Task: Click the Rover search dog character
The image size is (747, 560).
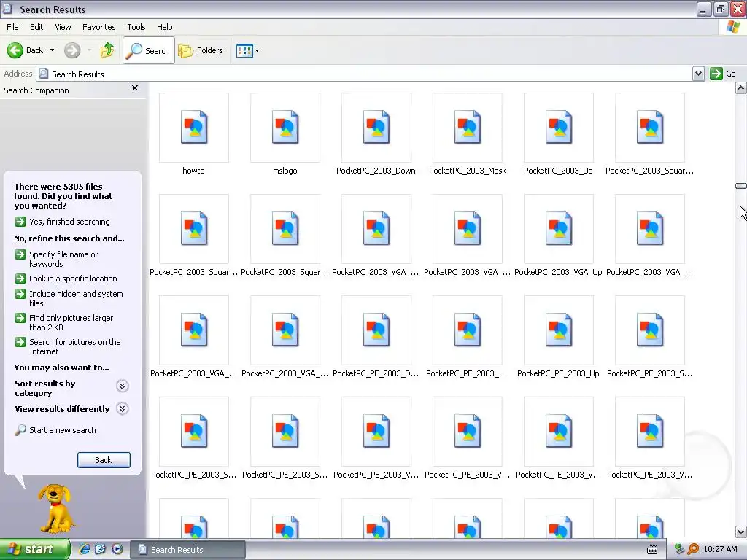Action: (55, 508)
